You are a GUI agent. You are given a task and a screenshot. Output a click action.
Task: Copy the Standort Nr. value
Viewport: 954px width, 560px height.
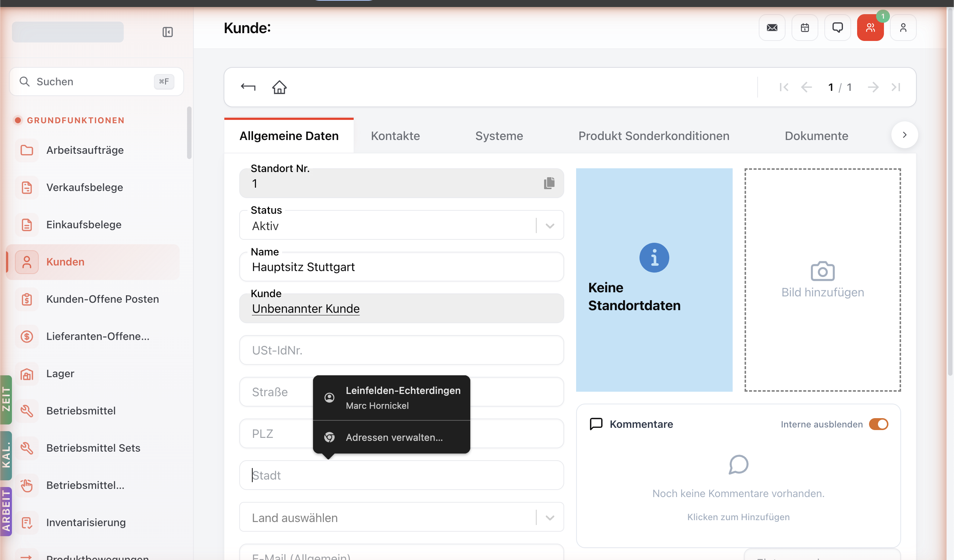549,183
